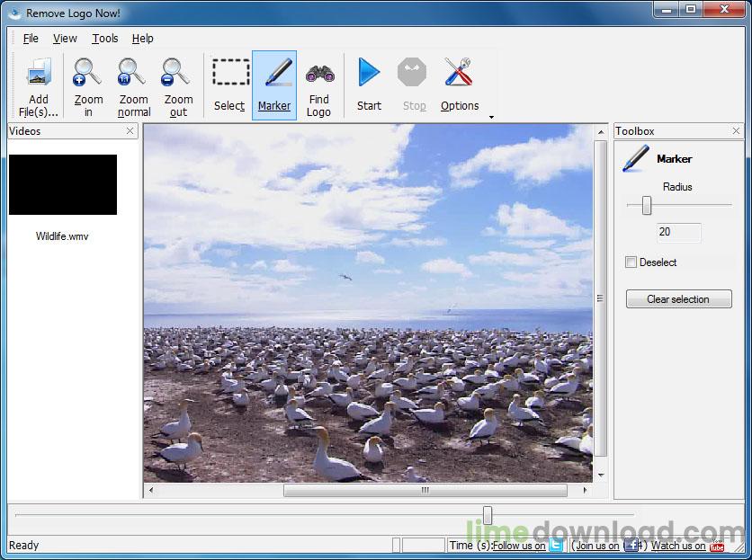Open the File menu
This screenshot has height=560, width=752.
31,39
